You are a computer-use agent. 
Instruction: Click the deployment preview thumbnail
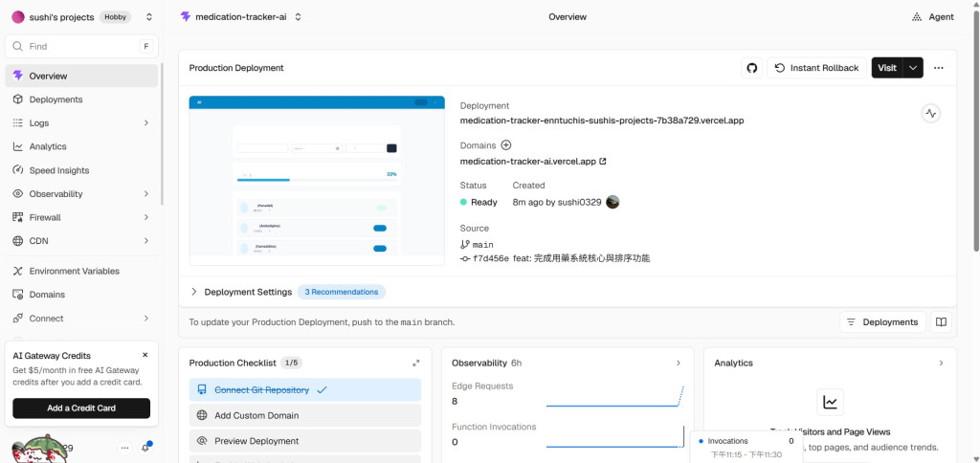coord(317,181)
